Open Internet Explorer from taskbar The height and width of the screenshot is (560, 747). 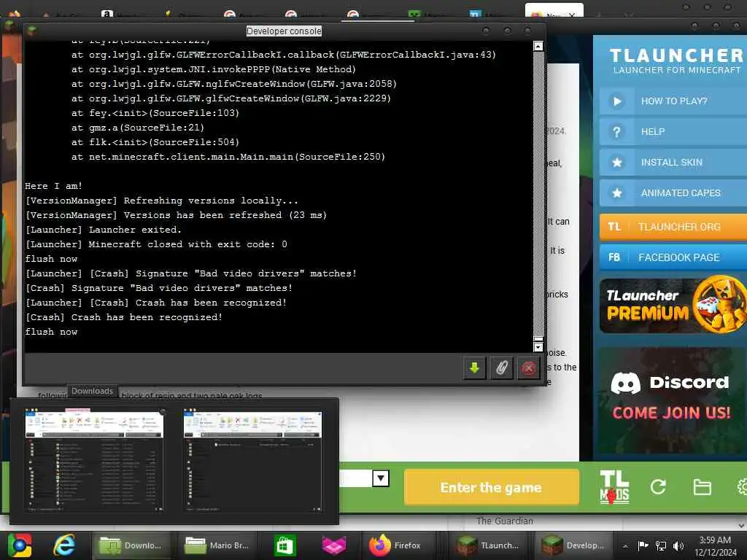(64, 545)
